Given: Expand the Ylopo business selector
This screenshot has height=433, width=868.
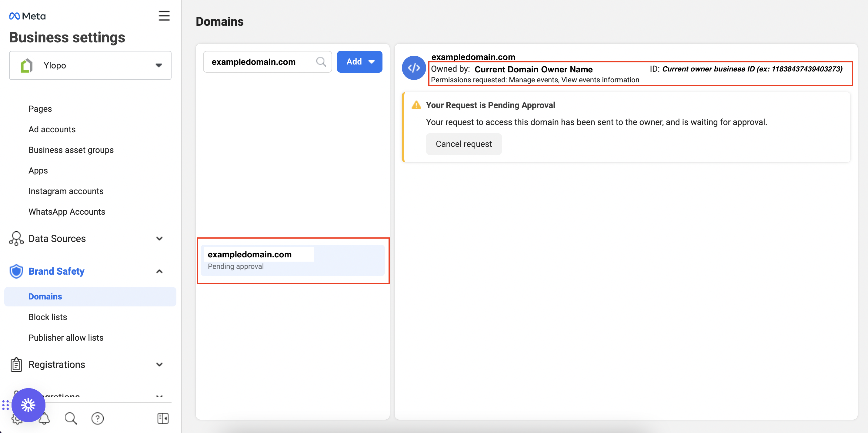Looking at the screenshot, I should [159, 65].
